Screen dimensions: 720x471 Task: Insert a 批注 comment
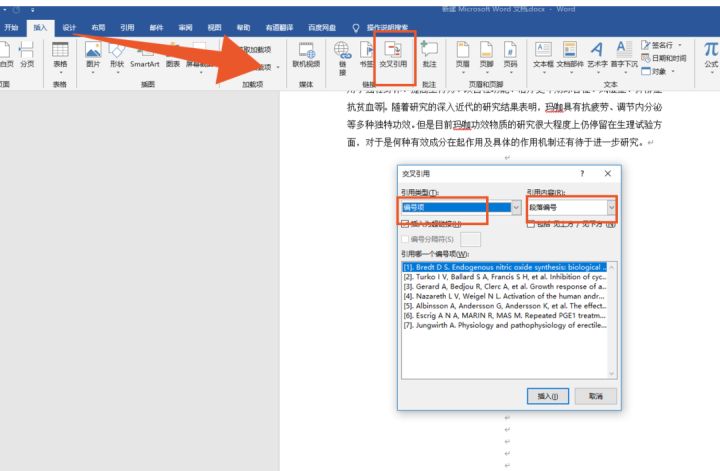tap(429, 55)
